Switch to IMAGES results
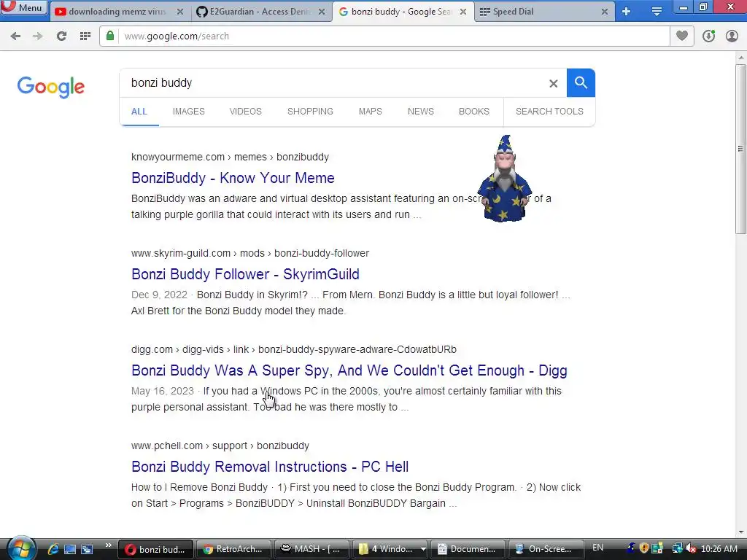 coord(189,112)
